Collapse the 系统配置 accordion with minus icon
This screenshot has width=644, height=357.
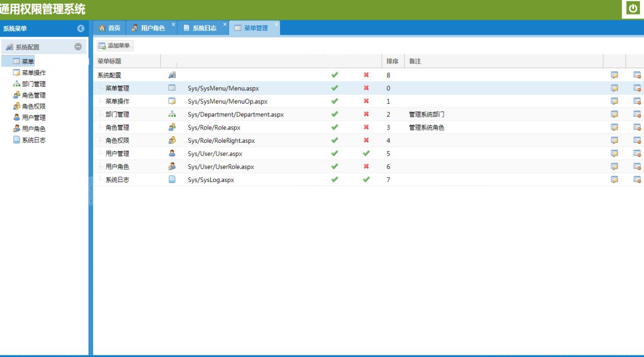coord(78,47)
